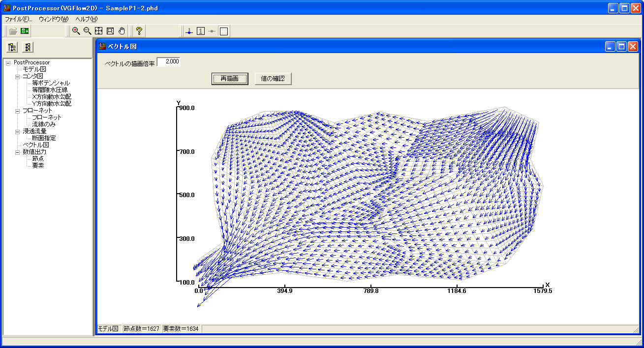The height and width of the screenshot is (348, 644).
Task: Click the vector scale input field
Action: [x=169, y=62]
